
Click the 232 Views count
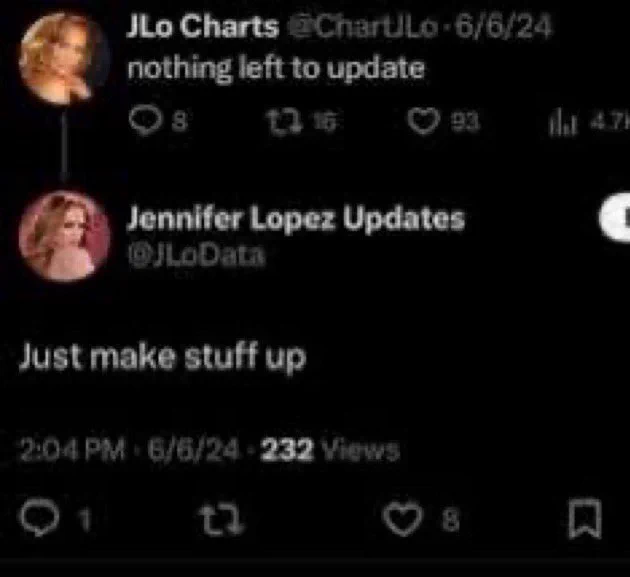point(330,450)
